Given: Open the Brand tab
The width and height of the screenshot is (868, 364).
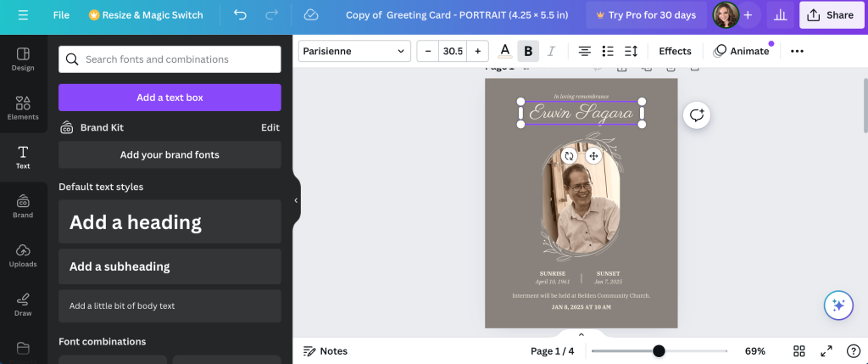Looking at the screenshot, I should [x=23, y=206].
